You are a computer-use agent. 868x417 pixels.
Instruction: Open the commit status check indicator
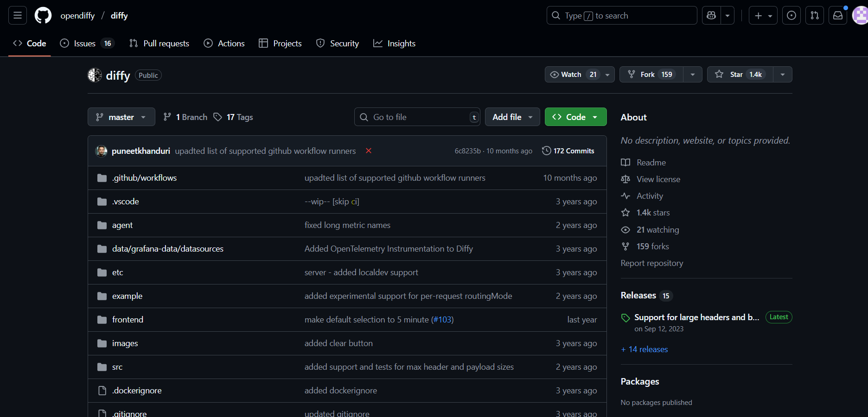(x=369, y=151)
